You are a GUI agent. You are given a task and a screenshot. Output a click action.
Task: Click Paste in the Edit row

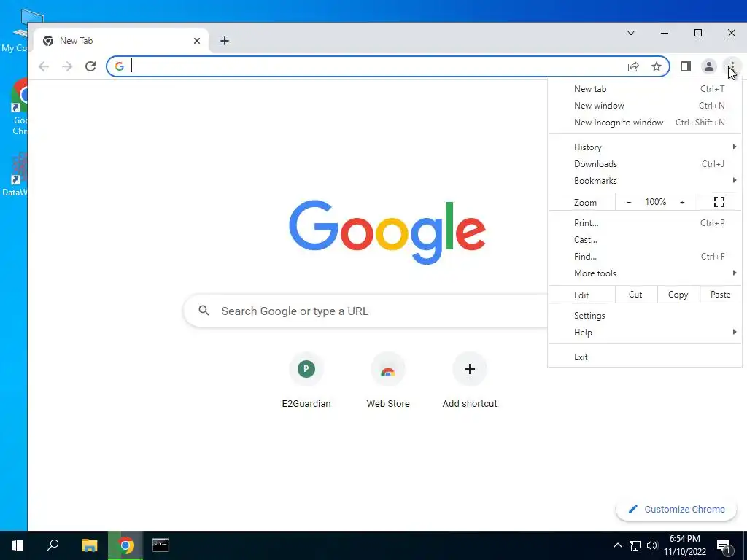720,295
